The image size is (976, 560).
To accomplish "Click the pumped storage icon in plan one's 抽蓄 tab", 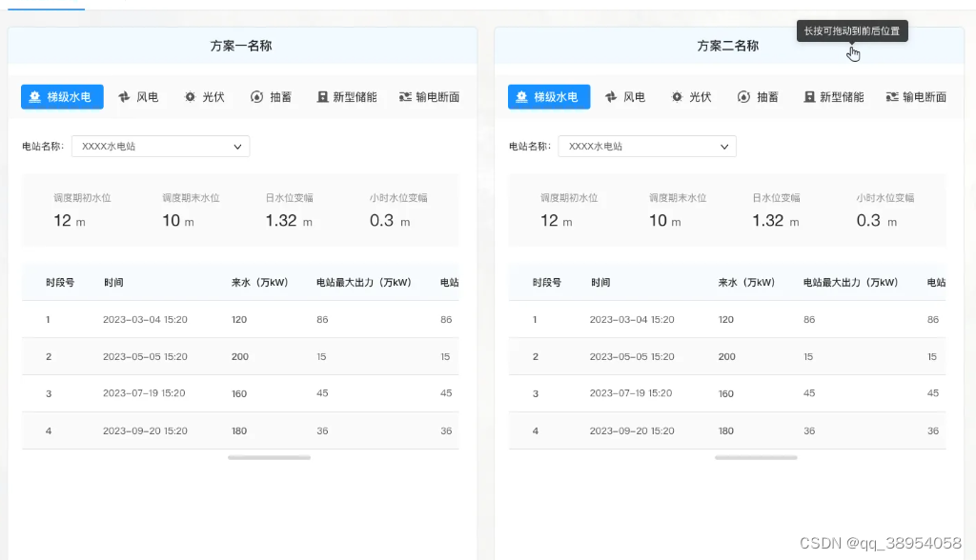I will [256, 97].
